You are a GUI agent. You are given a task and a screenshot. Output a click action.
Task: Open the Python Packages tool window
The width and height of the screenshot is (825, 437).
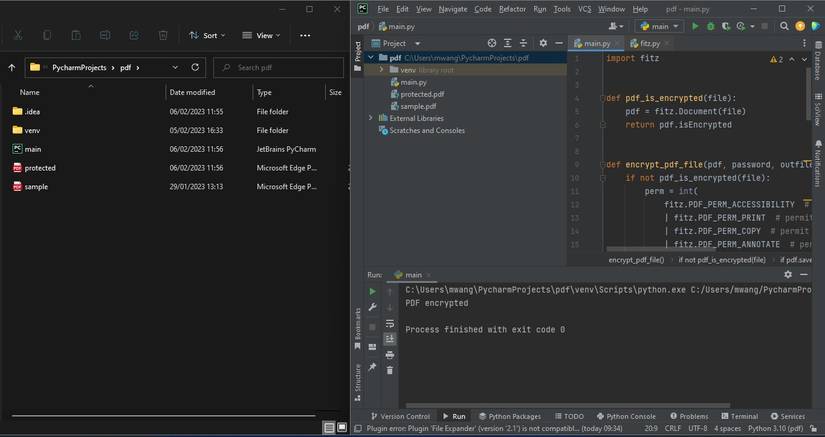[509, 416]
